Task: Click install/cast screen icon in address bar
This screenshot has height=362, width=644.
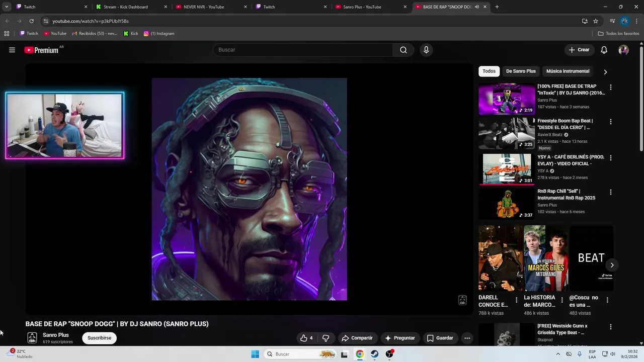Action: pos(585,21)
